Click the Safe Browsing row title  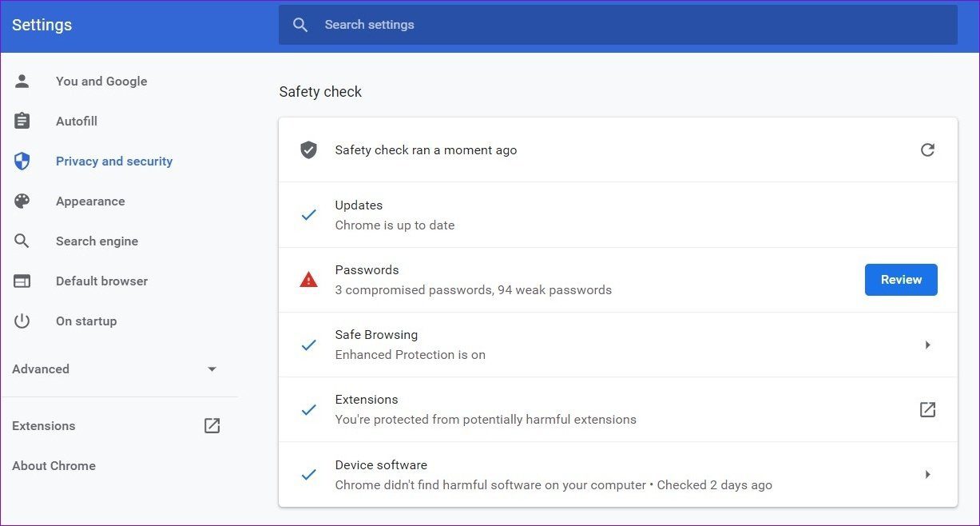(x=376, y=335)
